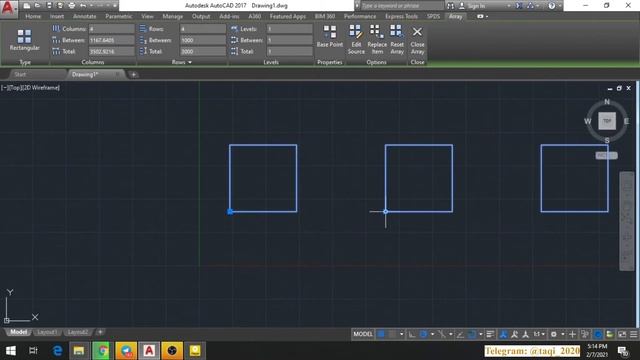Screen dimensions: 640x360
Task: Click the Autodesk Exchange Apps icon in title bar
Action: pos(519,6)
